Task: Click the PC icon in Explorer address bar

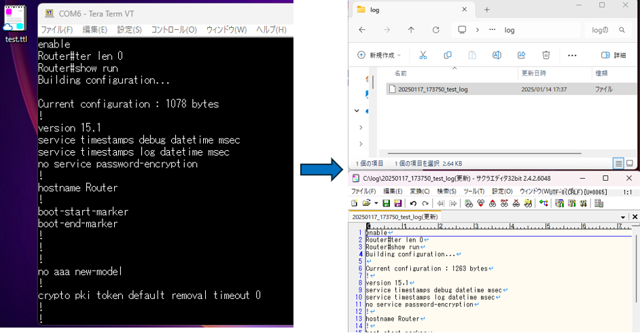Action: point(462,30)
